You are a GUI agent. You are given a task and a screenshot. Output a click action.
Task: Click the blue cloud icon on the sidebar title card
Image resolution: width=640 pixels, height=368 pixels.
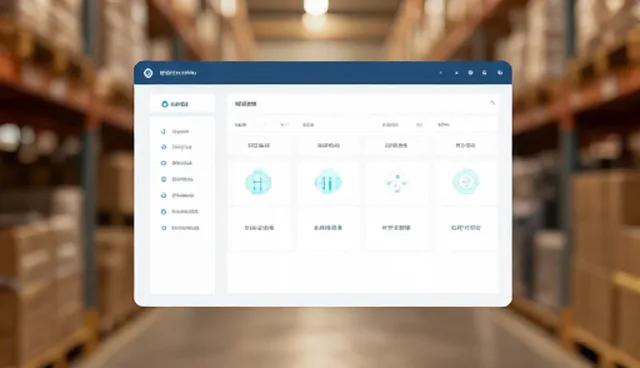[165, 104]
